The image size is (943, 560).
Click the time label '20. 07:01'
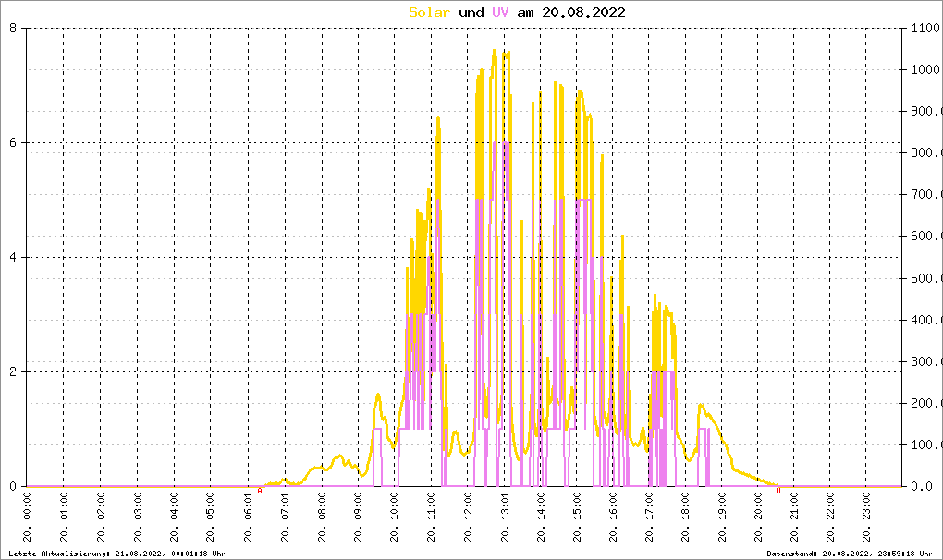click(x=285, y=517)
